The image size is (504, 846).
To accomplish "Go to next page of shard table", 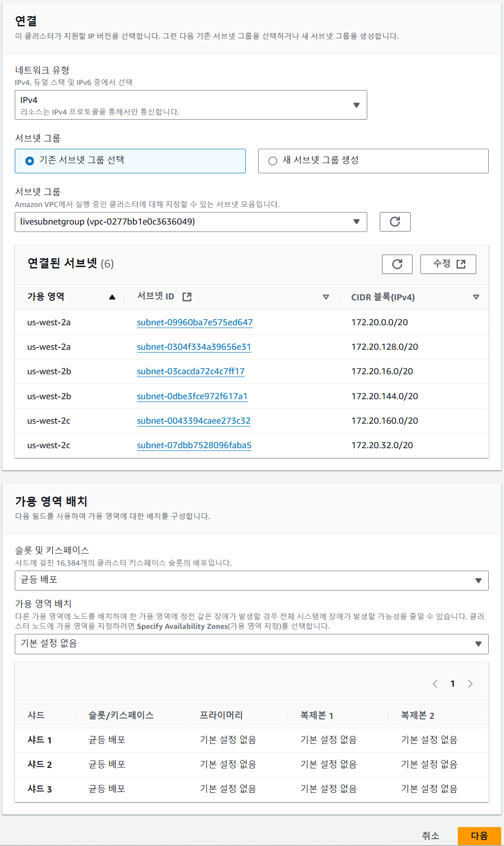I will click(x=470, y=684).
